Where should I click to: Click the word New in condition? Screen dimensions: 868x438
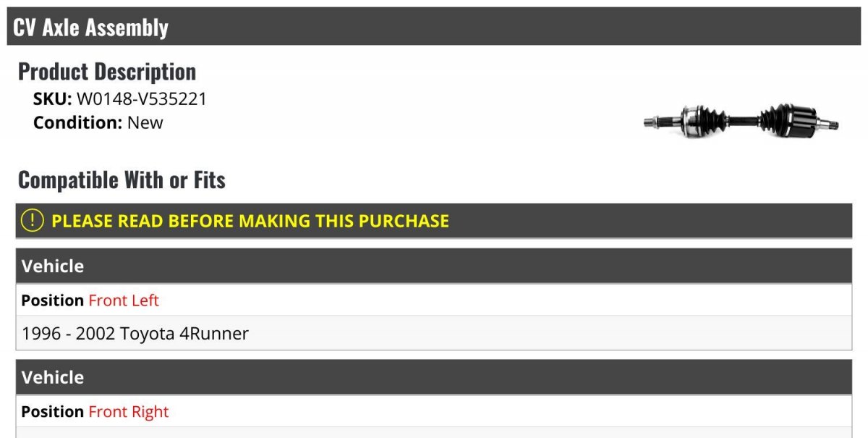pos(145,122)
